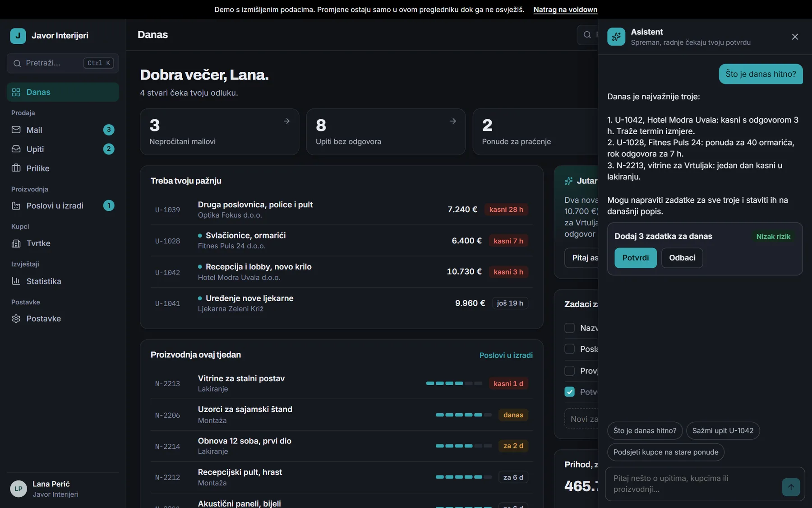
Task: Click the Javor Interijeri J logo icon
Action: [x=18, y=36]
